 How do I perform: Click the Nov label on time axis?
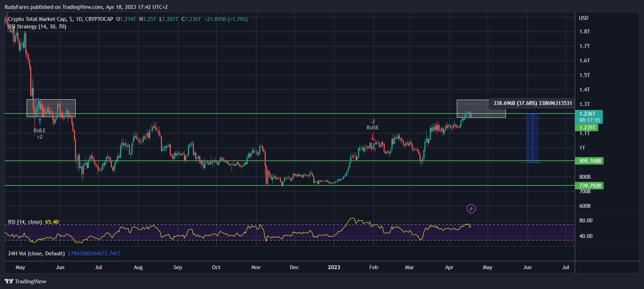click(x=256, y=267)
